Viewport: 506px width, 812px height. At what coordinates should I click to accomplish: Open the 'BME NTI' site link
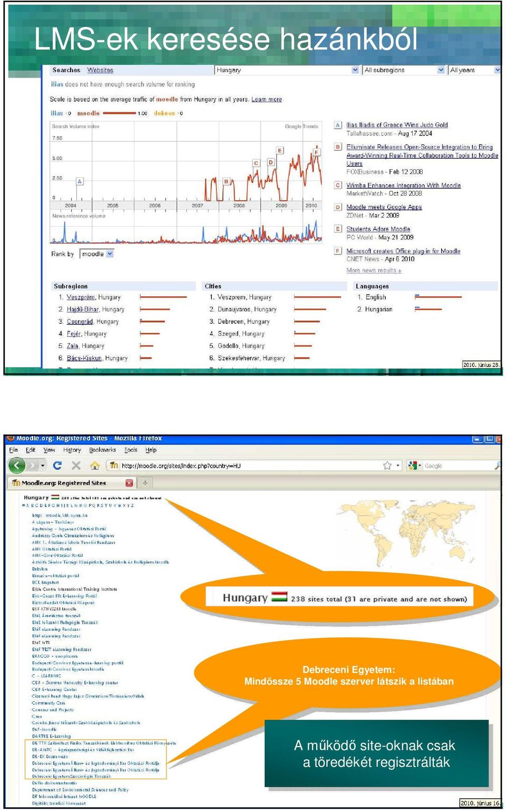[x=41, y=643]
